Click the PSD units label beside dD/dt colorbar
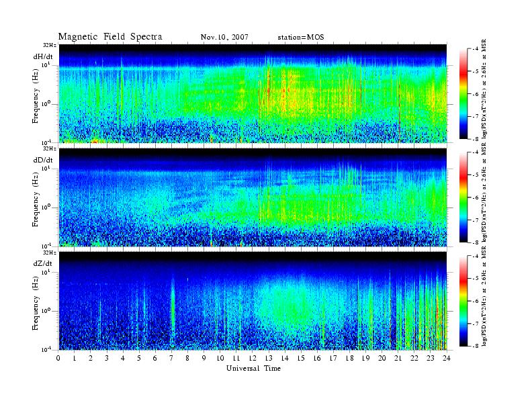This screenshot has width=532, height=411. (484, 193)
